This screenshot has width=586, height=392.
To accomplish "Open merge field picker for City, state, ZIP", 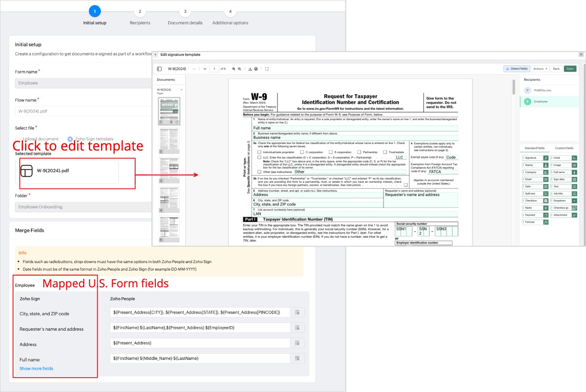I will tap(297, 312).
